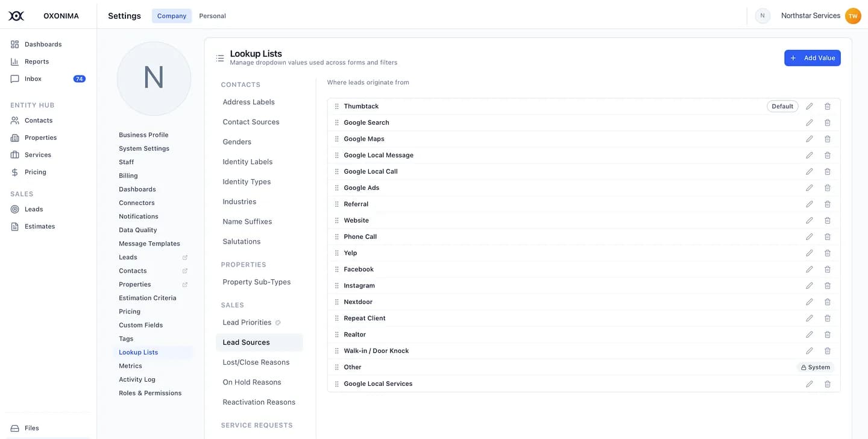Click the large N company avatar

154,78
